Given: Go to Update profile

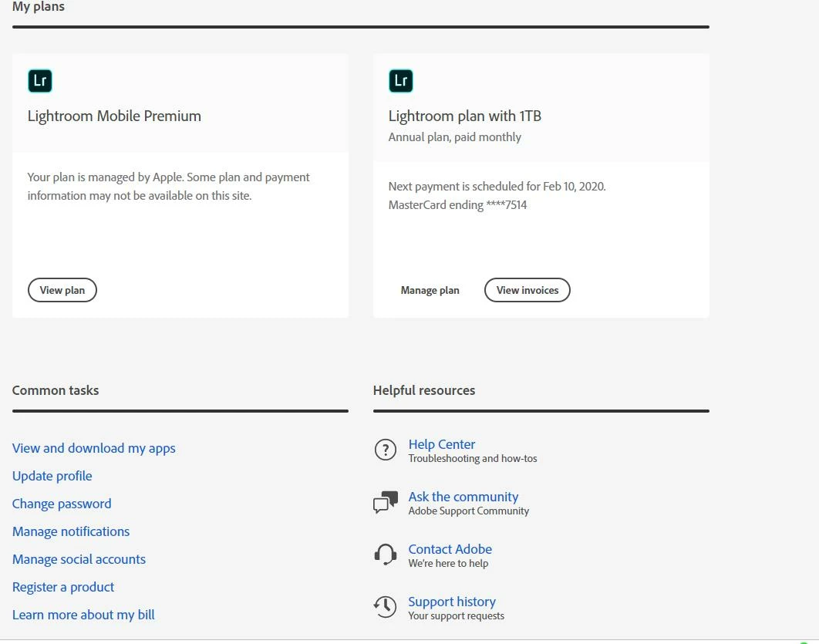Looking at the screenshot, I should [52, 476].
